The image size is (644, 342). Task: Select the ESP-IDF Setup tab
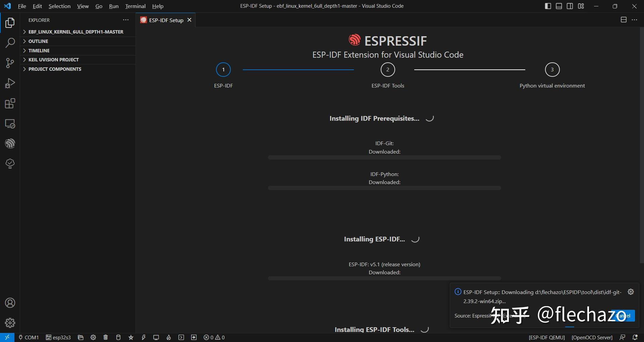click(166, 20)
